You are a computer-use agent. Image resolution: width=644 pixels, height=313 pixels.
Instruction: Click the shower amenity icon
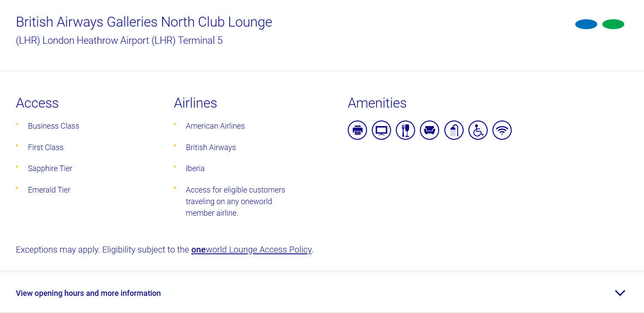(454, 130)
